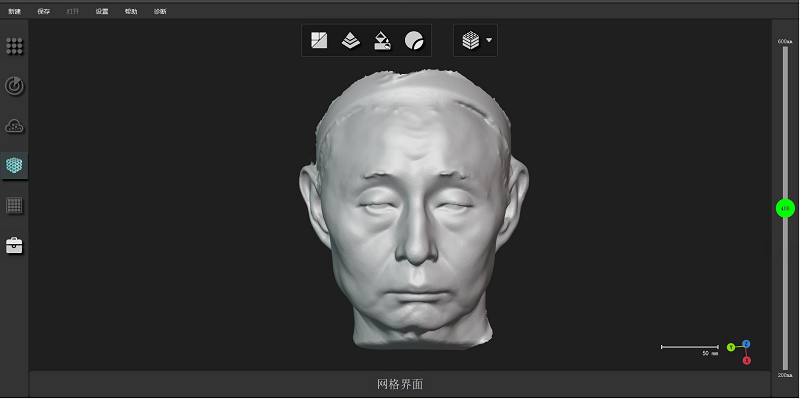This screenshot has width=800, height=399.
Task: Open the 设置 (Settings) menu
Action: click(x=102, y=11)
